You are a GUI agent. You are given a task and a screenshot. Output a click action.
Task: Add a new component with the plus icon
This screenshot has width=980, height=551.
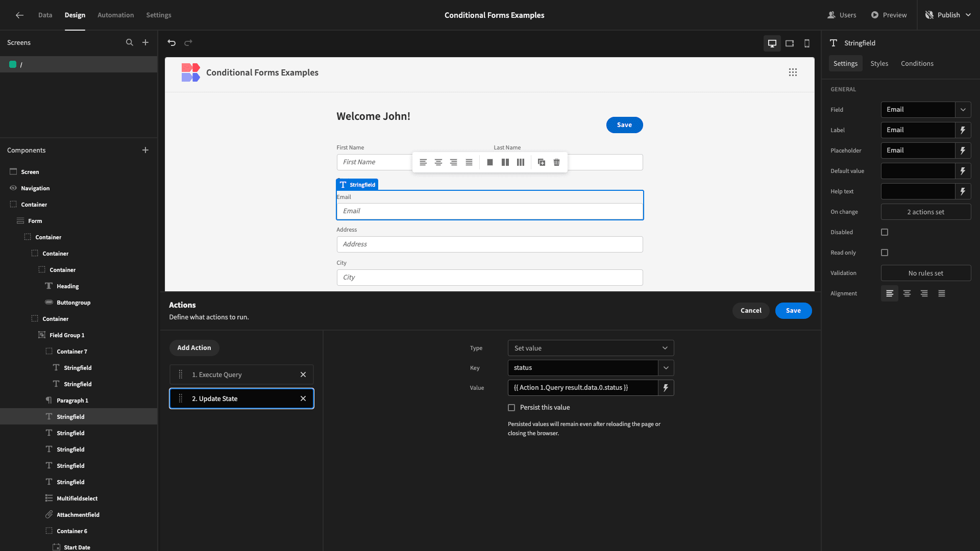click(145, 150)
